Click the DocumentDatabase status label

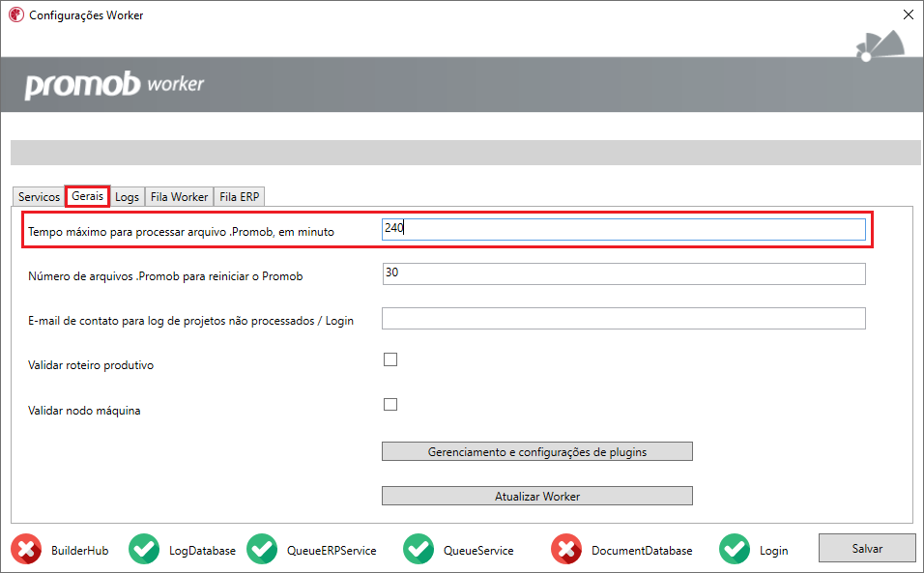642,551
